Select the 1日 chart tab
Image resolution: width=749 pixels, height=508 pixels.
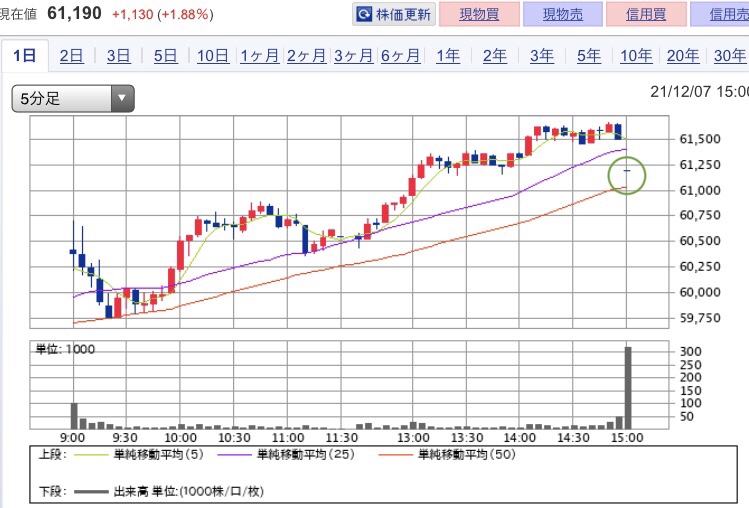point(24,56)
